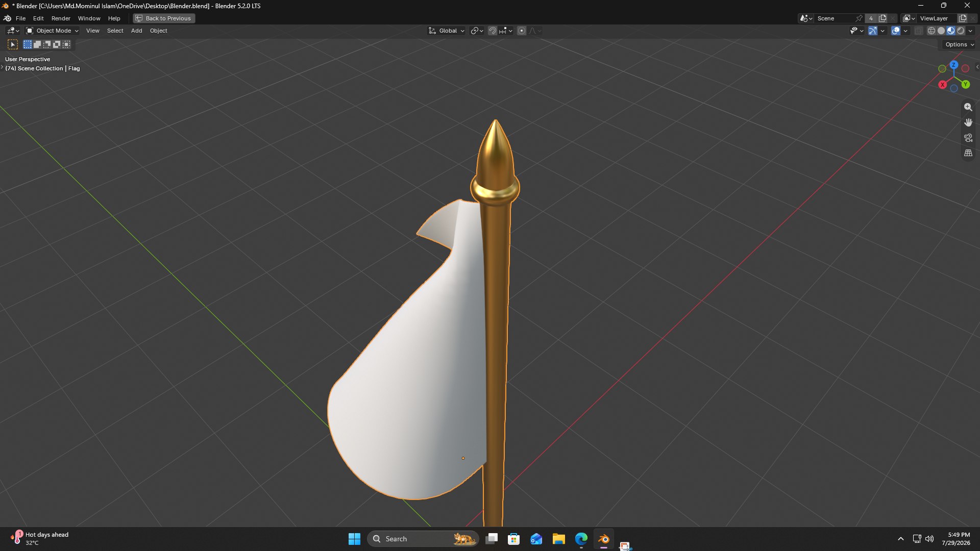Screen dimensions: 980x551
Task: Expand the overlays settings dropdown arrow
Action: coord(905,31)
